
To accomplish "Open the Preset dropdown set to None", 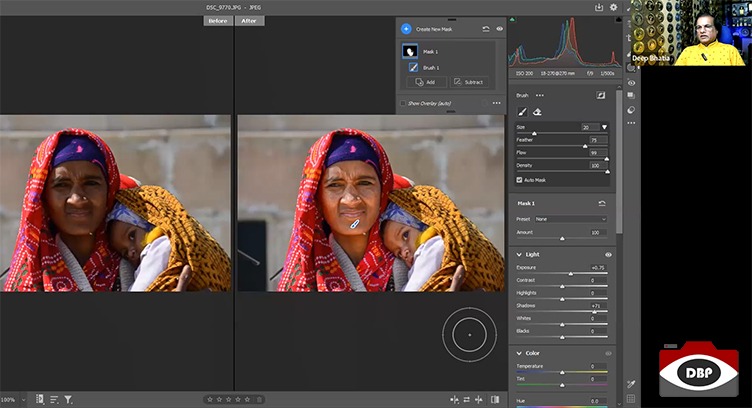I will 571,219.
